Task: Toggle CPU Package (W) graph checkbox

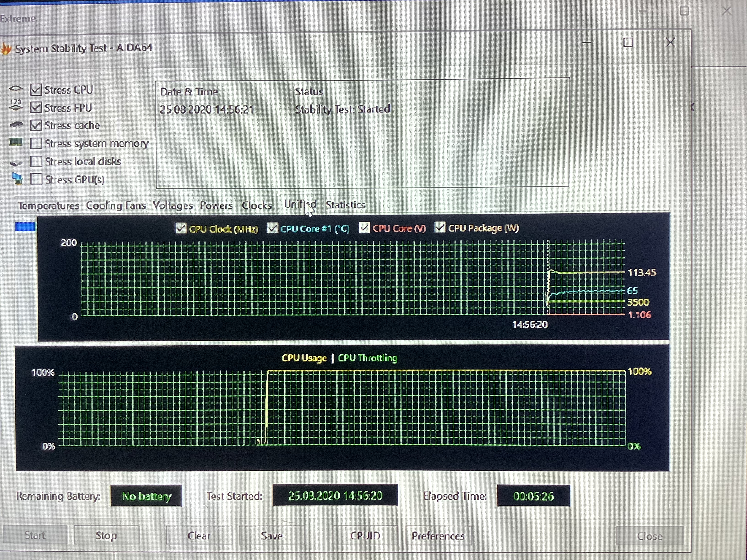Action: tap(440, 228)
